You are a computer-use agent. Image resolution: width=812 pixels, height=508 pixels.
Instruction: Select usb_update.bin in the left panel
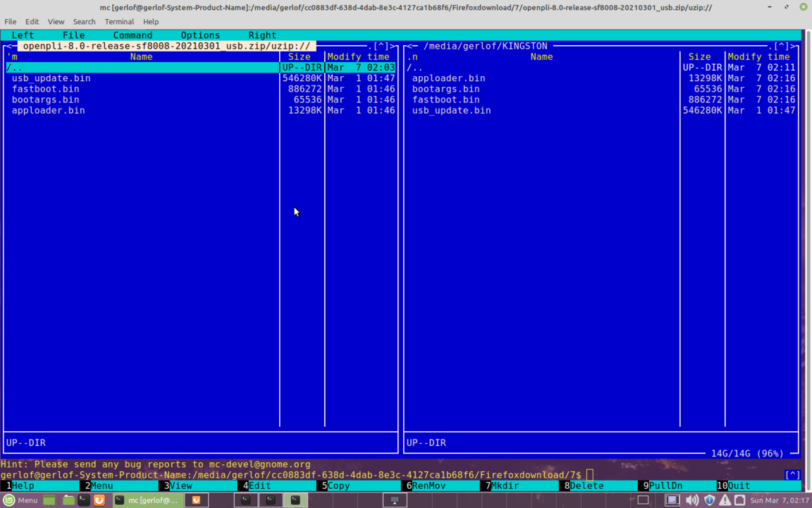tap(50, 78)
